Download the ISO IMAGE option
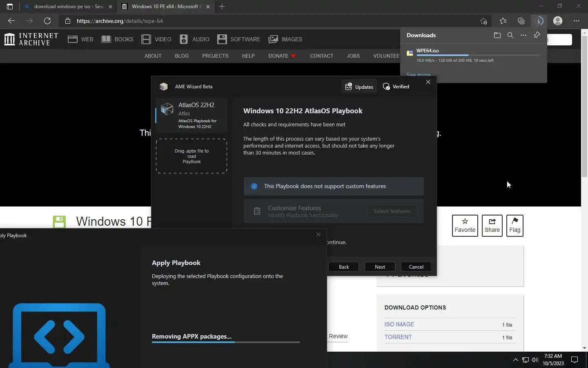 [x=399, y=324]
